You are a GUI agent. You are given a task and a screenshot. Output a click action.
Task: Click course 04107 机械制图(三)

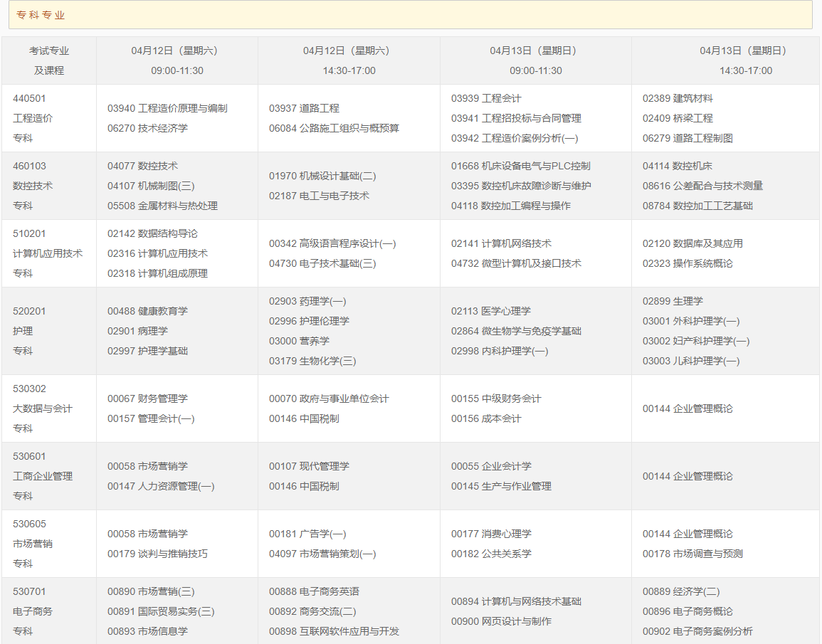point(151,186)
